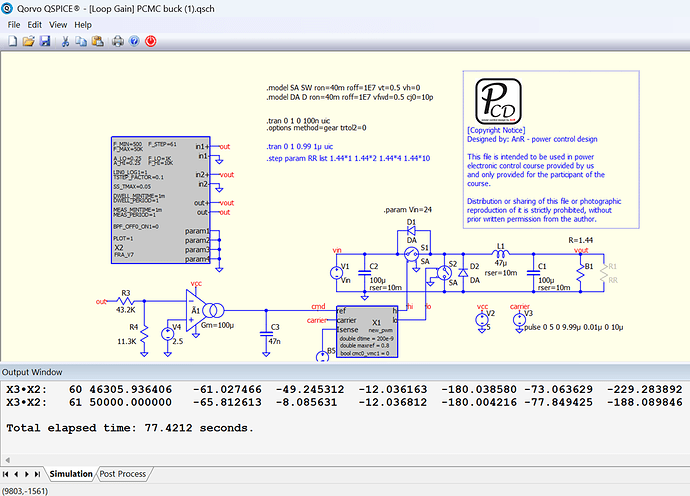Click the Copy icon in toolbar
Image resolution: width=690 pixels, height=496 pixels.
[x=80, y=41]
